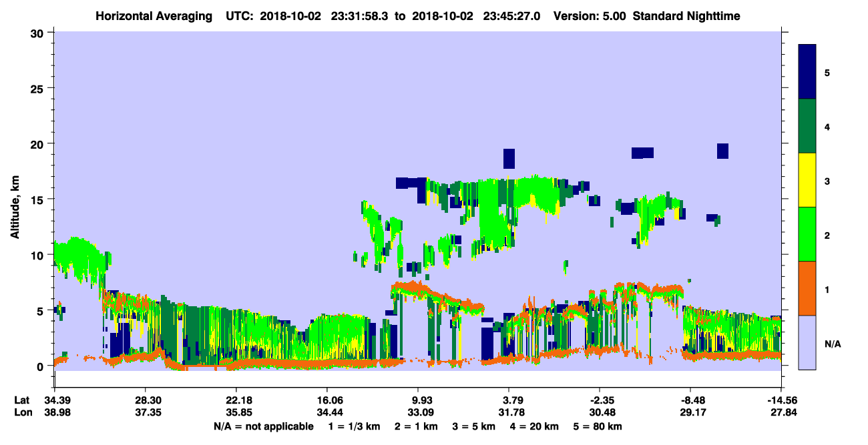Click the legend text 'N/A = not applicable'

263,426
